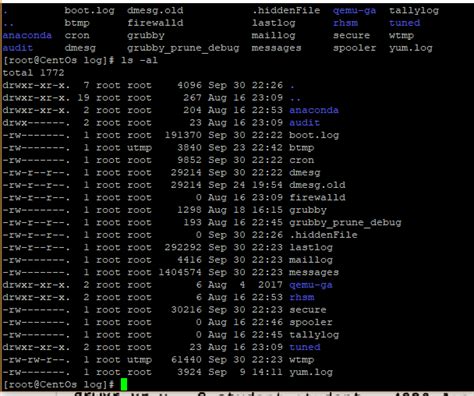Image resolution: width=474 pixels, height=396 pixels.
Task: Select timestamp '19:54' of dmesg.old
Action: click(267, 185)
